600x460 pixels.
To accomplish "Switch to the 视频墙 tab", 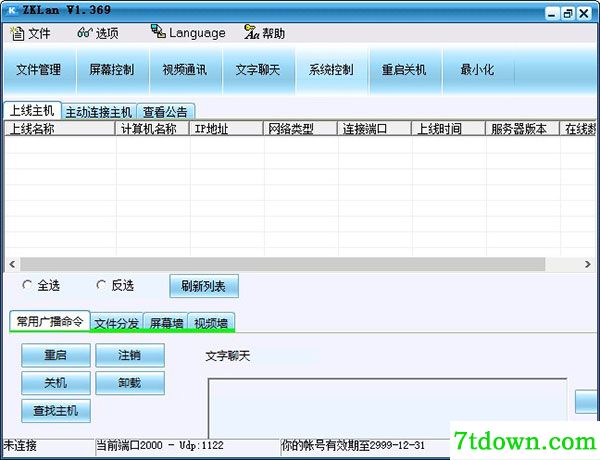I will 211,323.
